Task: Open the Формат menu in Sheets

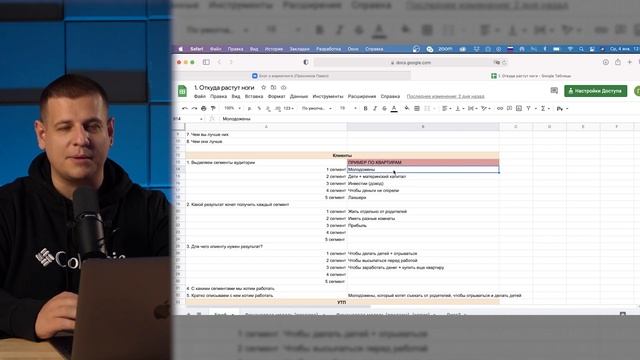Action: [x=276, y=96]
